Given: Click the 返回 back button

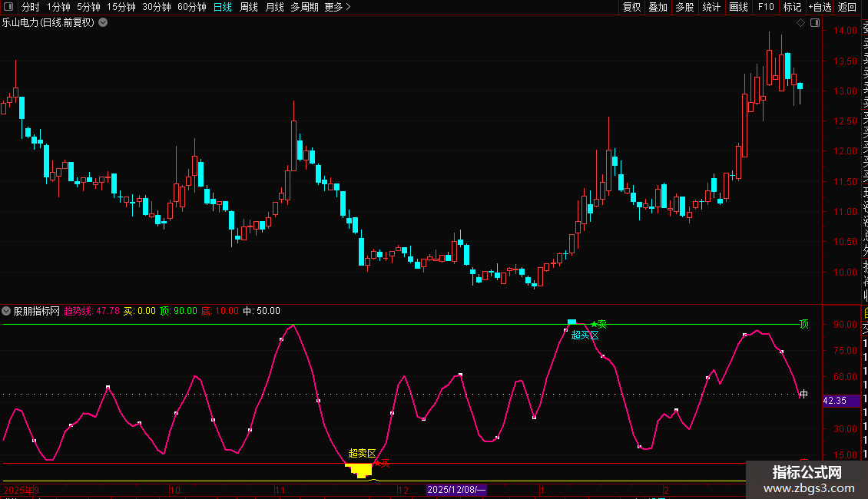Looking at the screenshot, I should (847, 7).
